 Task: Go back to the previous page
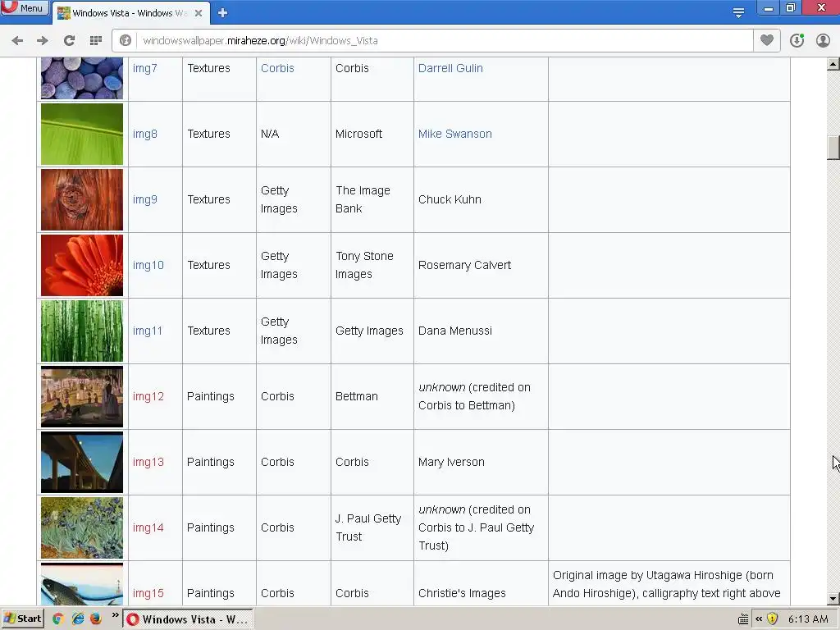[x=17, y=41]
